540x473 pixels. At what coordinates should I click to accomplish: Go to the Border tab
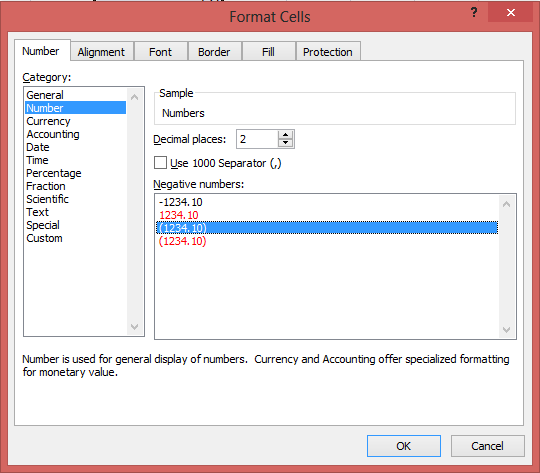pyautogui.click(x=214, y=52)
